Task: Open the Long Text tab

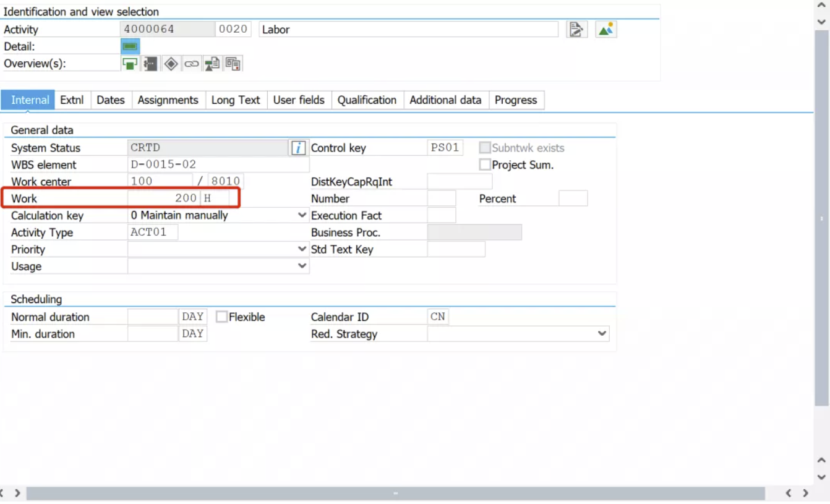Action: 236,100
